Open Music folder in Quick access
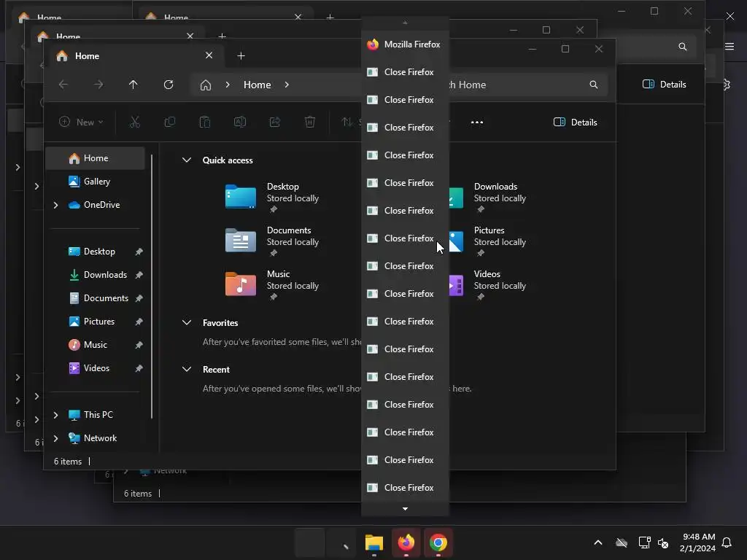 (x=271, y=285)
